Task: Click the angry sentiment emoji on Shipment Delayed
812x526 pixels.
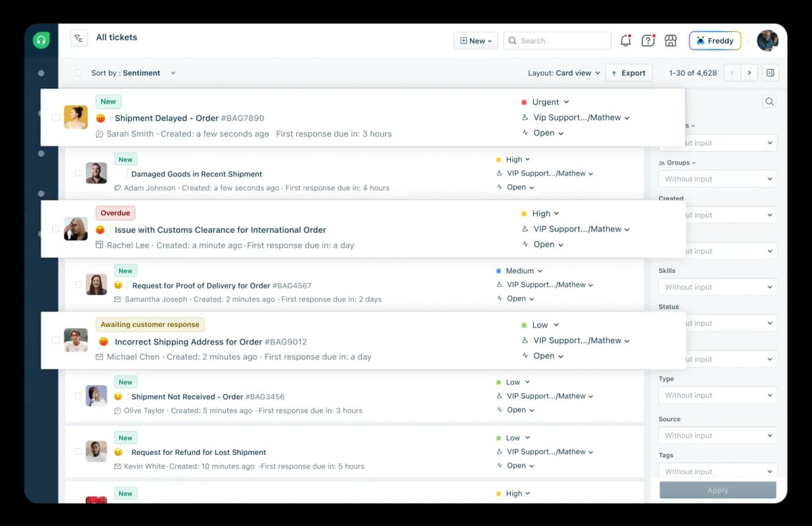Action: [x=101, y=118]
